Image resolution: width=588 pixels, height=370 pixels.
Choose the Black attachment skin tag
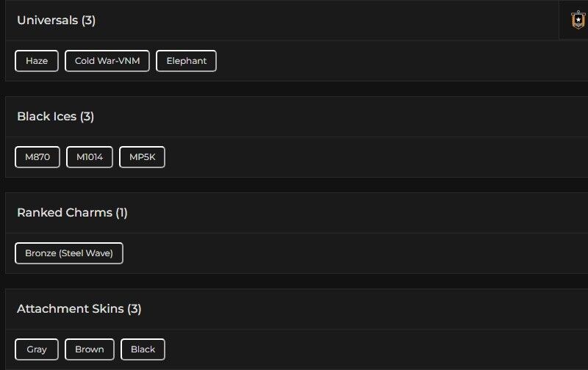(143, 349)
